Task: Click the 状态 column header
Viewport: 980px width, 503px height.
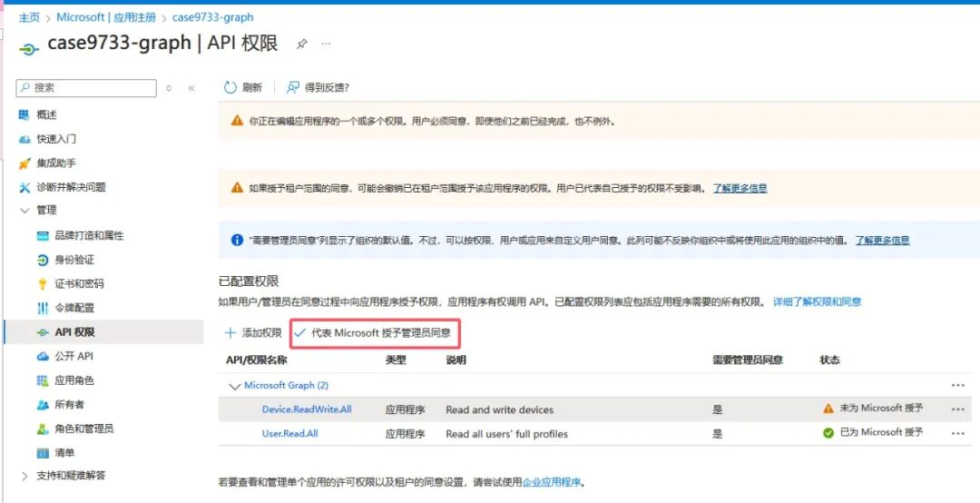Action: pyautogui.click(x=830, y=360)
